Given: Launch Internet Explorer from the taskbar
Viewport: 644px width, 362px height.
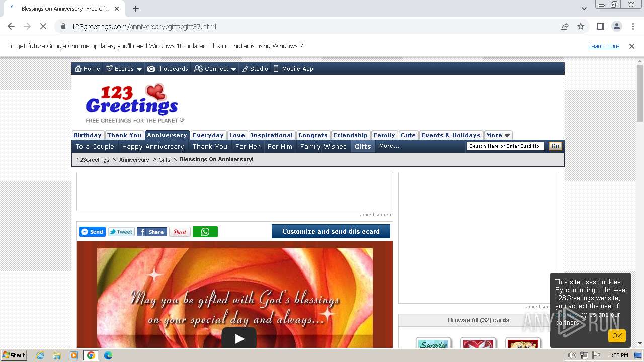Looking at the screenshot, I should coord(40,355).
